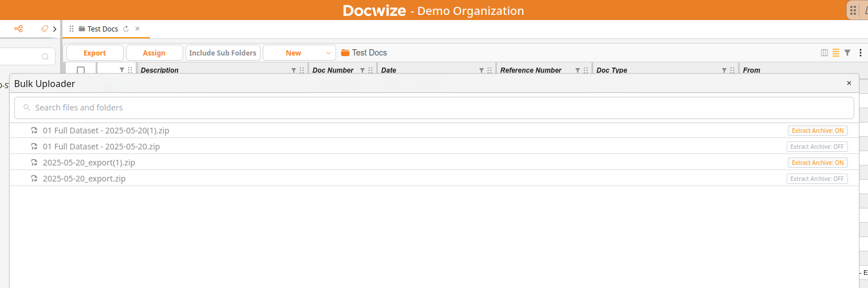Refresh the Test Docs tab
Screen dimensions: 868x288
[126, 29]
